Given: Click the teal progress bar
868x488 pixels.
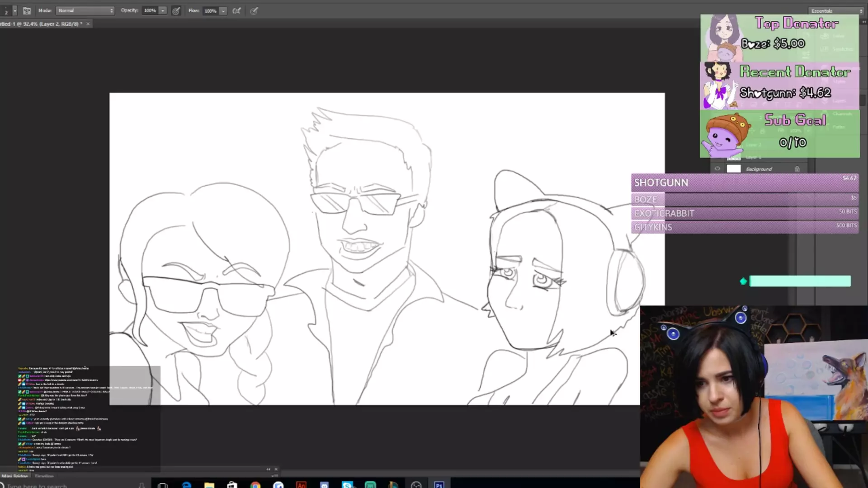Looking at the screenshot, I should click(800, 281).
